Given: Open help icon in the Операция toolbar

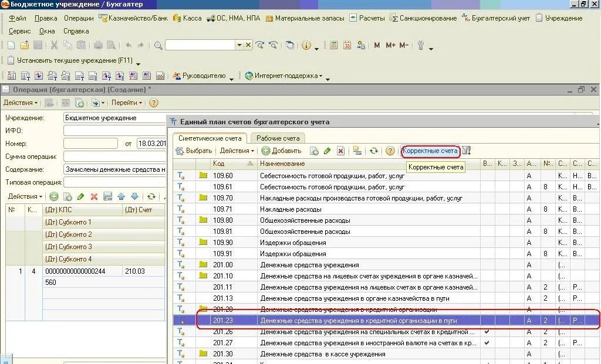Looking at the screenshot, I should coord(153,103).
